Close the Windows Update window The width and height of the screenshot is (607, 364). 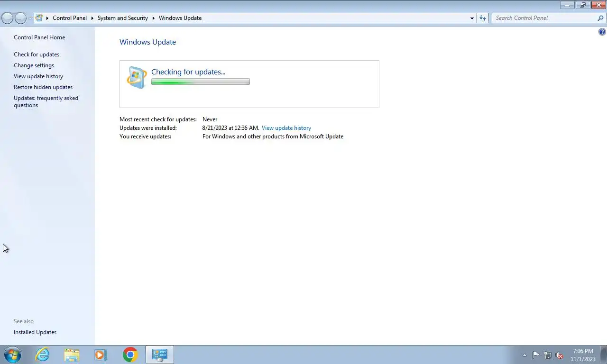(x=598, y=5)
